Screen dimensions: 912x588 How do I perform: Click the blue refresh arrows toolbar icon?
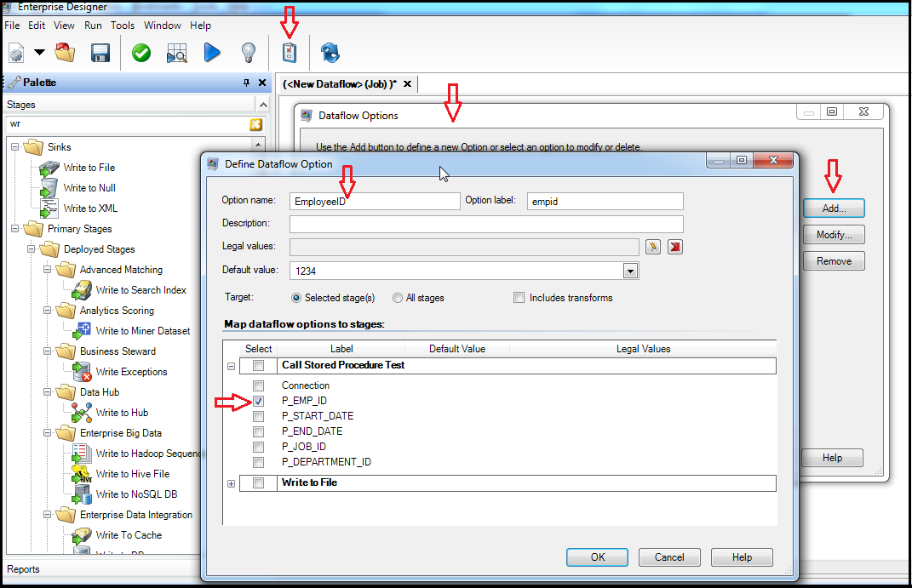tap(330, 53)
